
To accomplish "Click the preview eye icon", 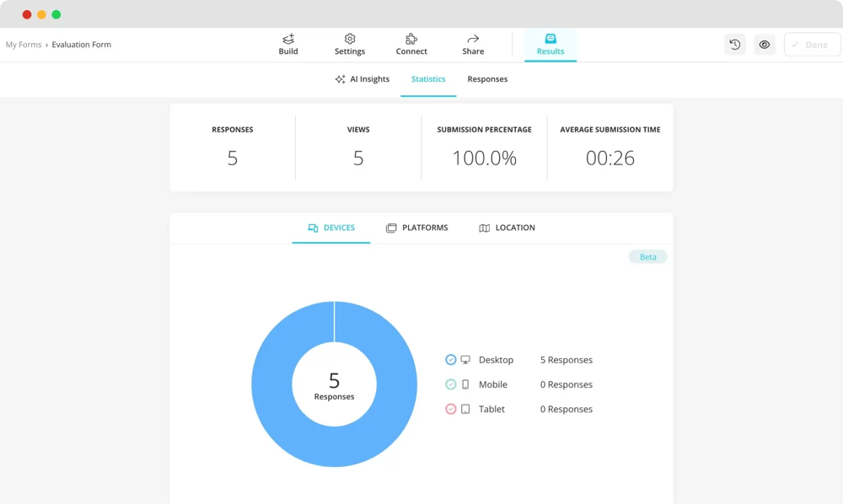I will (765, 45).
